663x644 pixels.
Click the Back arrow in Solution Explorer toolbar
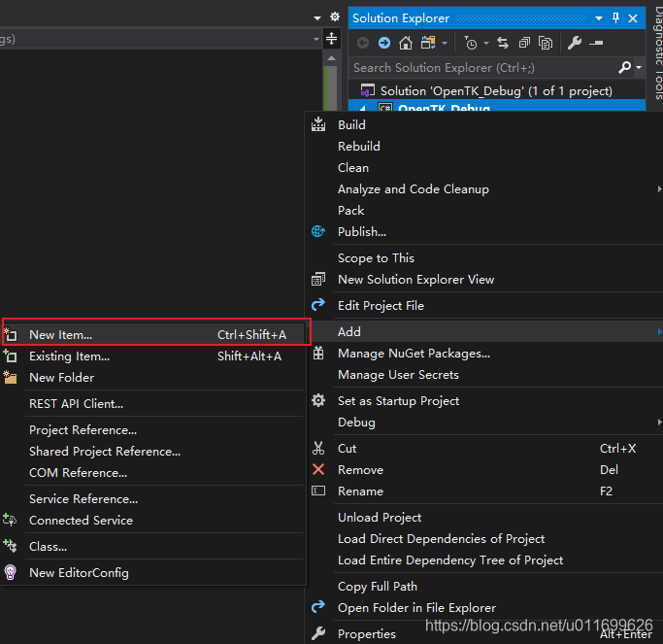point(363,43)
